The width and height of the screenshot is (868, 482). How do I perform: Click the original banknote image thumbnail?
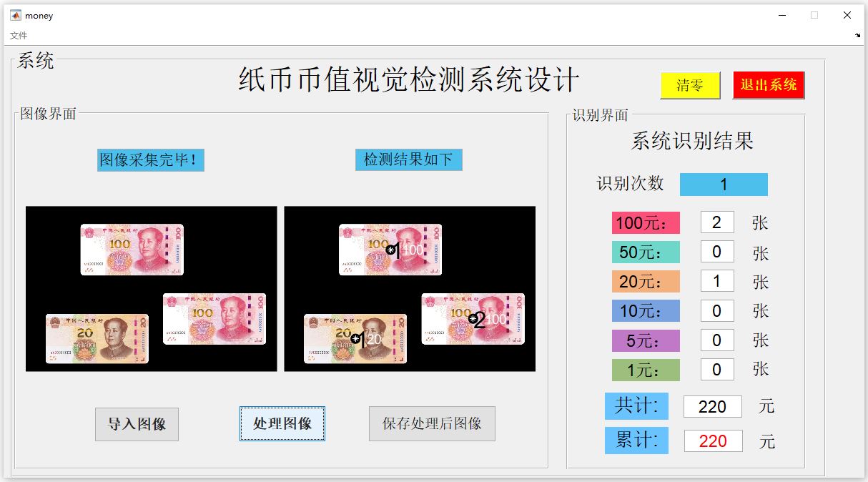151,289
